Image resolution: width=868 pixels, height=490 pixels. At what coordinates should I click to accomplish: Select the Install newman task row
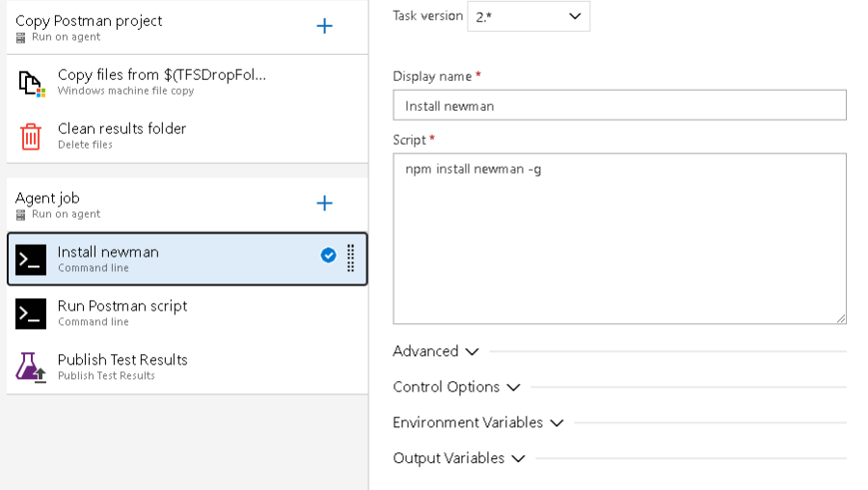point(187,259)
